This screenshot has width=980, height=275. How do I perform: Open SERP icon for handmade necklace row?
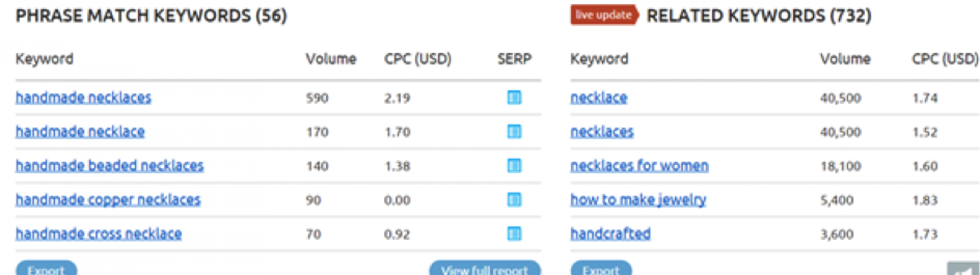coord(514,132)
